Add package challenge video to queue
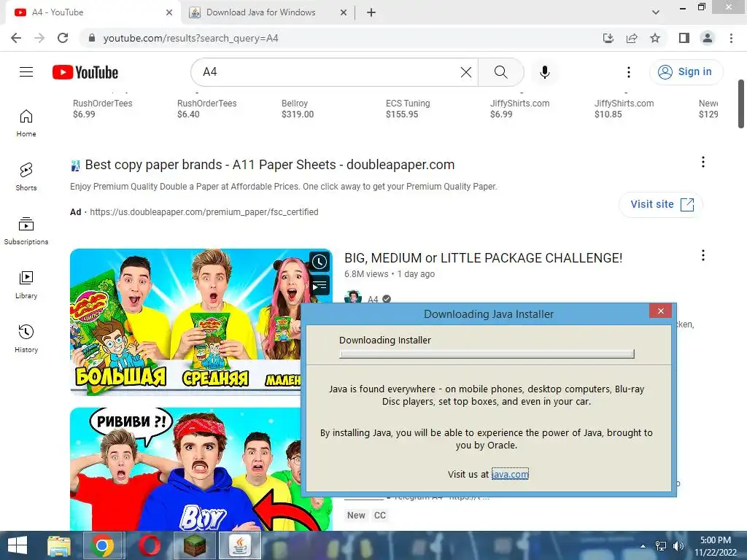Screen dimensions: 747x560 (x=320, y=286)
